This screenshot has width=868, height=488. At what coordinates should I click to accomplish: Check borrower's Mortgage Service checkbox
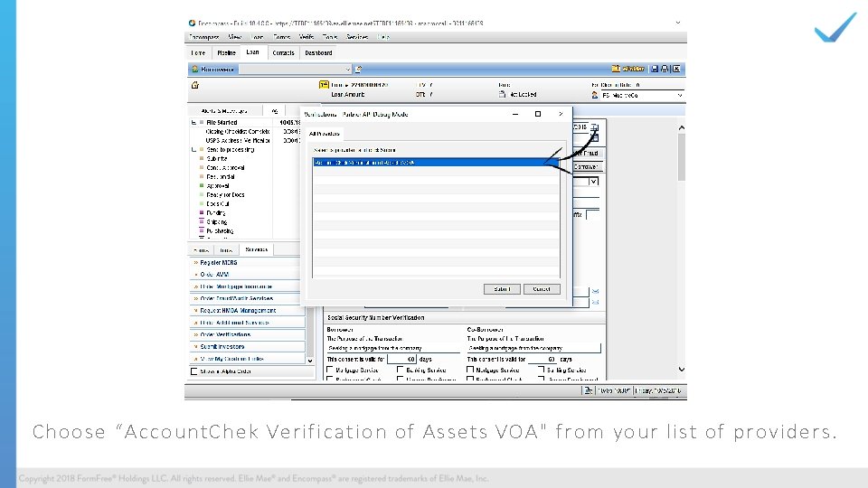[331, 370]
